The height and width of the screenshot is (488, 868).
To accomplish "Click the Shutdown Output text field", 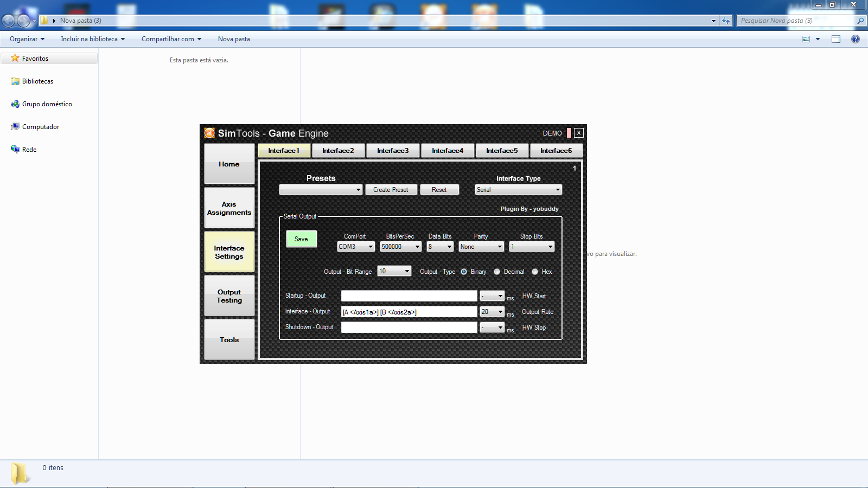I will (409, 328).
